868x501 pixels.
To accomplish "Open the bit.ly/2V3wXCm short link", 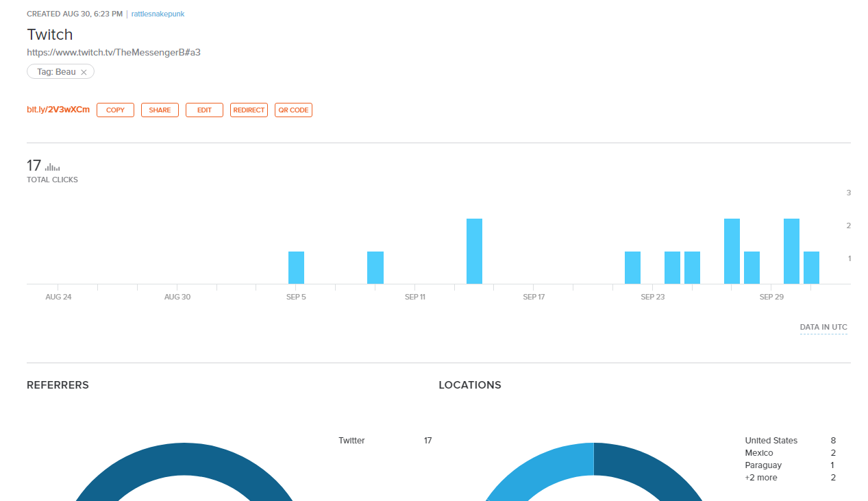I will (58, 110).
